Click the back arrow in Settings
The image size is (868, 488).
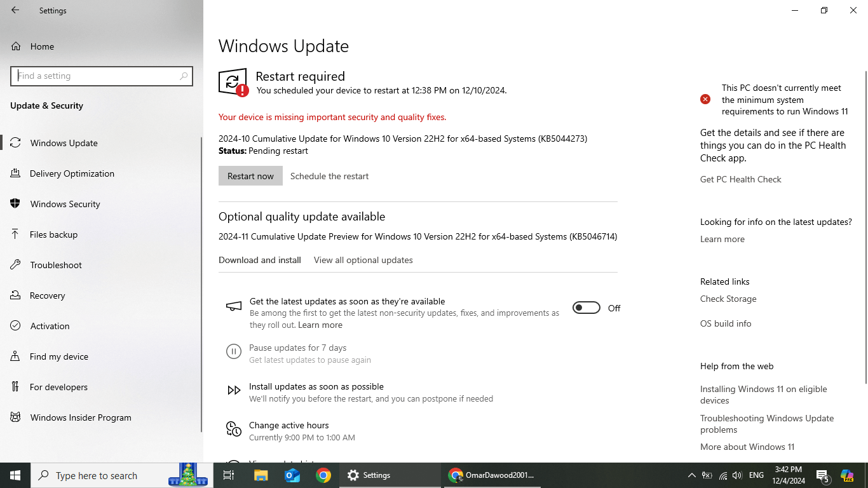(x=15, y=10)
